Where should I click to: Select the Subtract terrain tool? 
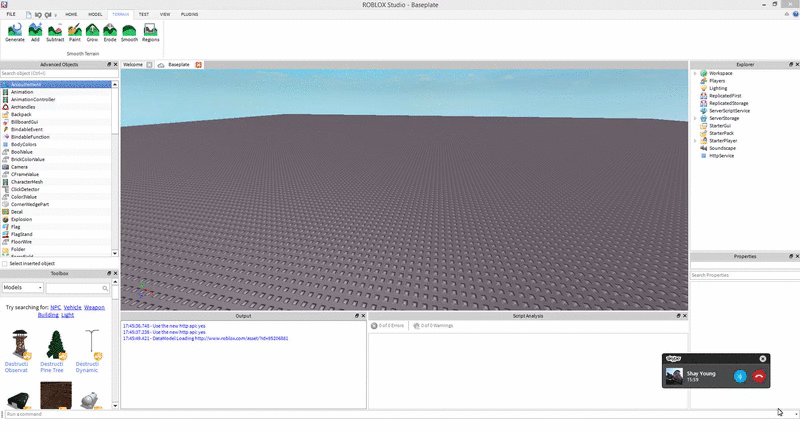pos(55,33)
